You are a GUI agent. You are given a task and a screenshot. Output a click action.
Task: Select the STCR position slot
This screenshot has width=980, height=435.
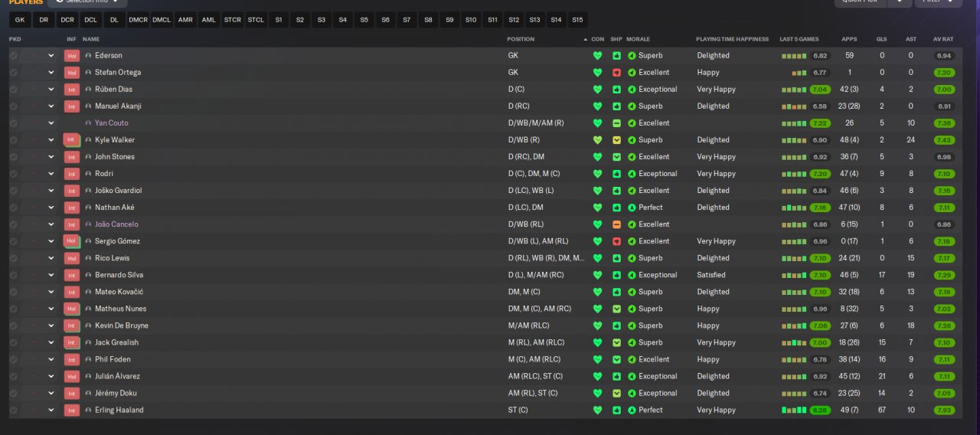click(x=233, y=20)
